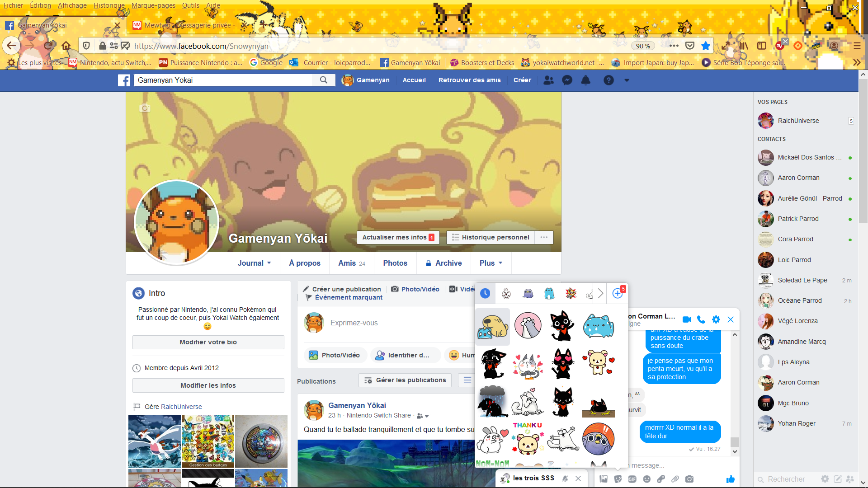Open the Marque-pages menu
The image size is (868, 488).
pyautogui.click(x=153, y=5)
